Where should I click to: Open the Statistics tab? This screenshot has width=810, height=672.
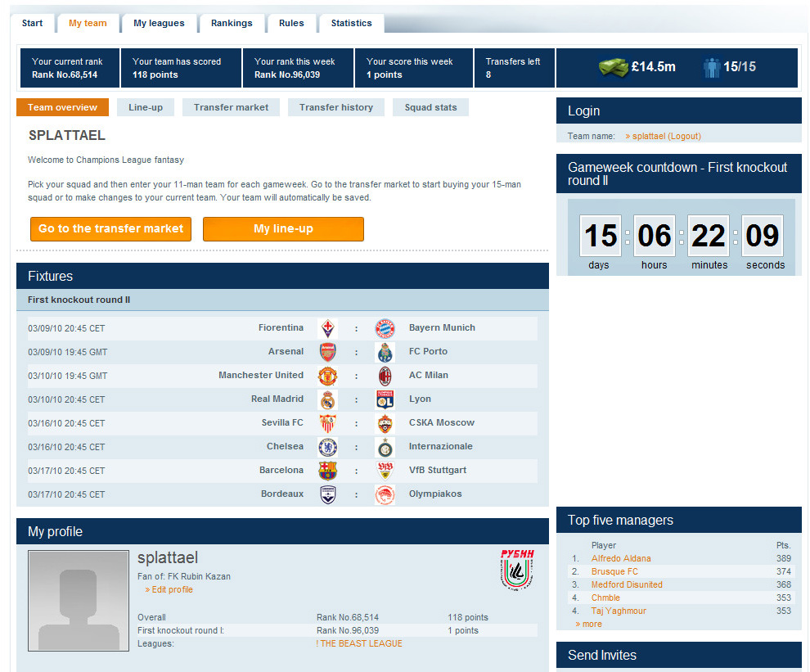[351, 23]
